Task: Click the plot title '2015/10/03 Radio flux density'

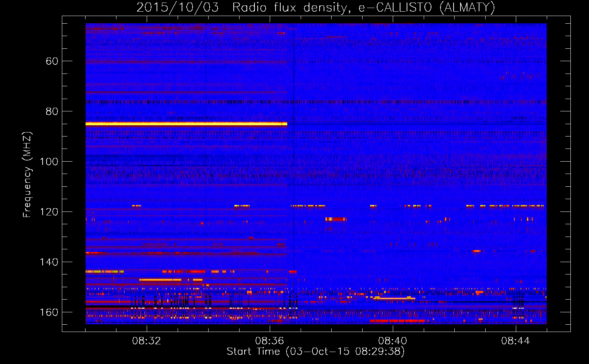Action: click(x=316, y=7)
